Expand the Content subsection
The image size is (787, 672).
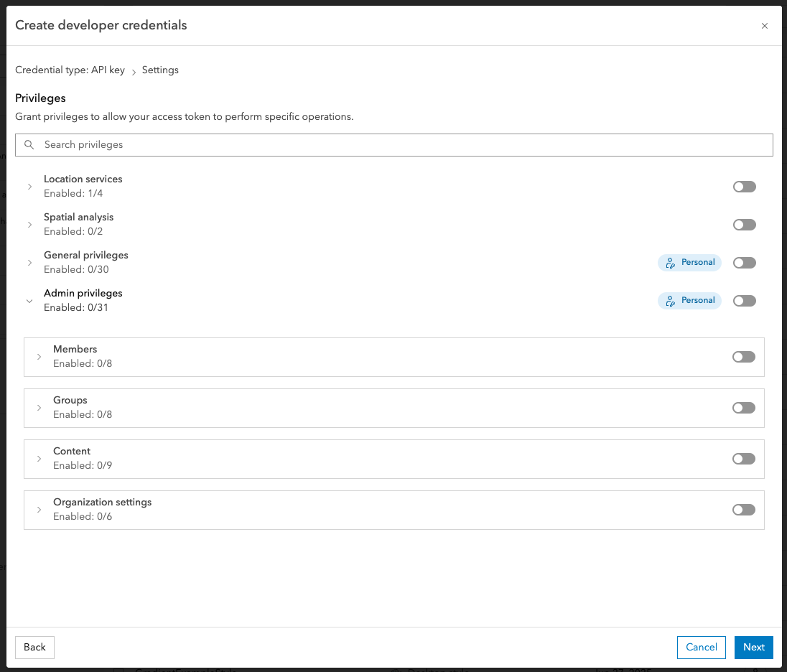39,458
